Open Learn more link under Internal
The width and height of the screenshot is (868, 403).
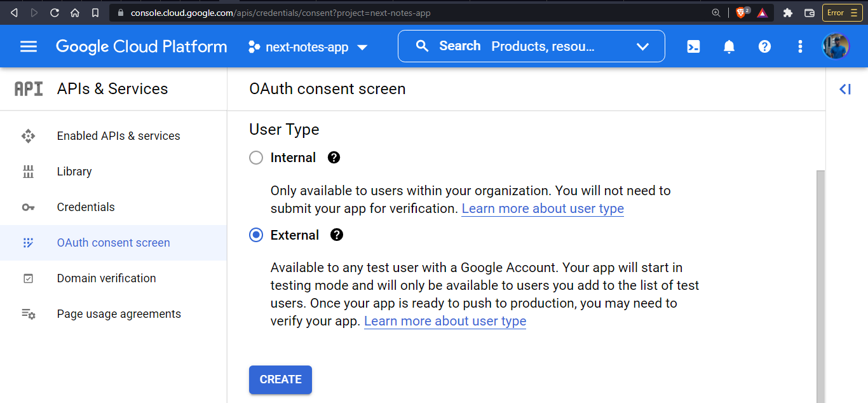click(543, 208)
